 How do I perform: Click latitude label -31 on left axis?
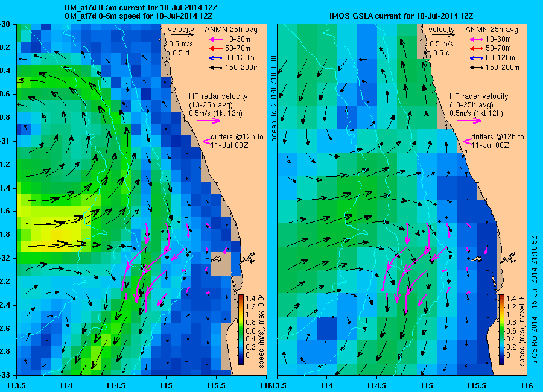[x=5, y=141]
